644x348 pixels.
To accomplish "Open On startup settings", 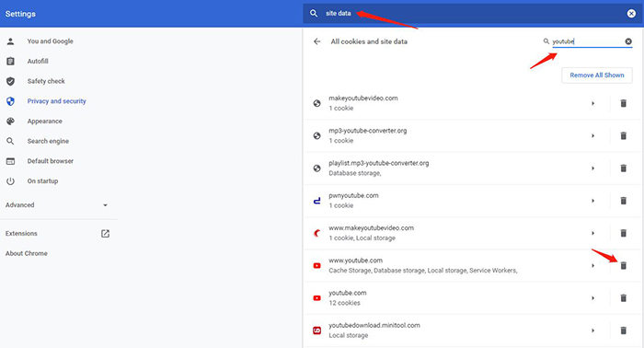I will (42, 181).
